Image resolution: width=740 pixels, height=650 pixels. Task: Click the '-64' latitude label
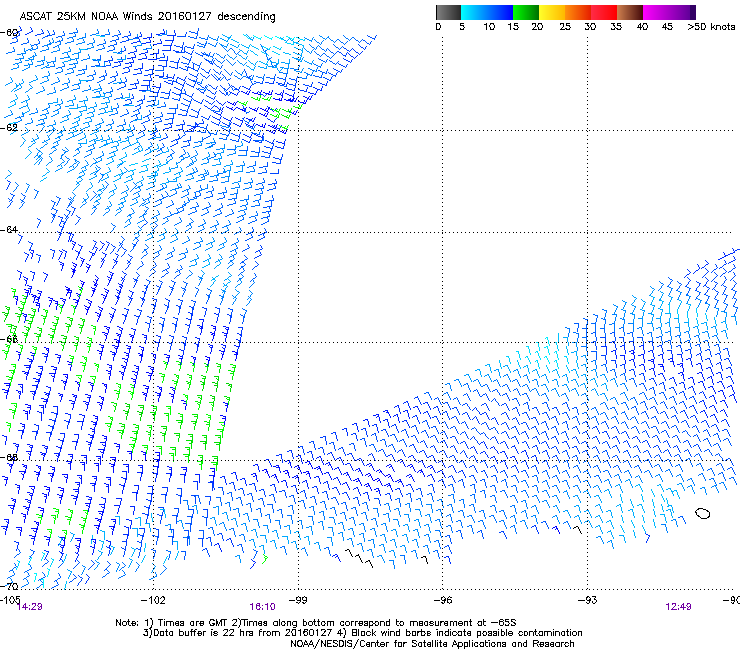9,229
